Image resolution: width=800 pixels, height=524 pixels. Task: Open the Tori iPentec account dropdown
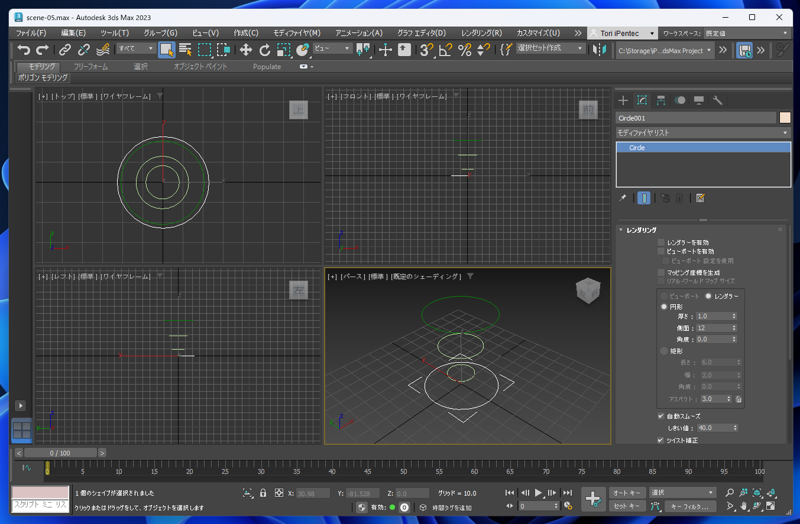coord(622,33)
